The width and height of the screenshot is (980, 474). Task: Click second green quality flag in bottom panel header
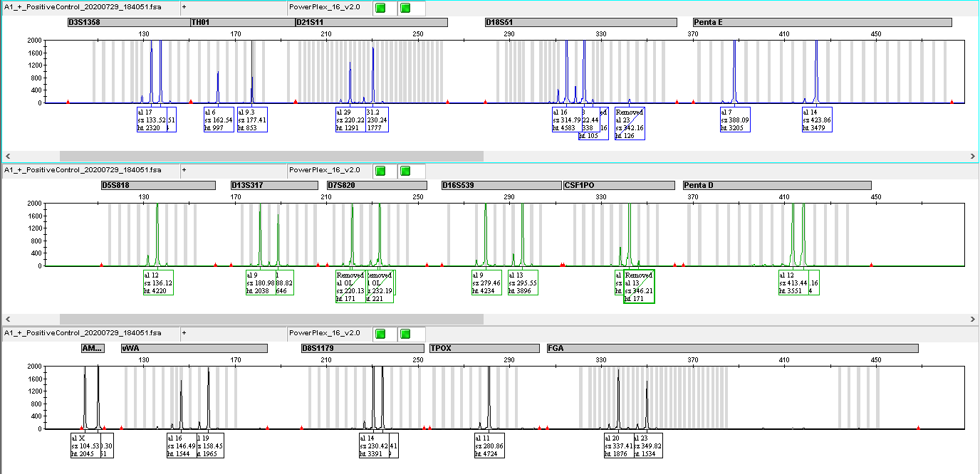[x=405, y=334]
